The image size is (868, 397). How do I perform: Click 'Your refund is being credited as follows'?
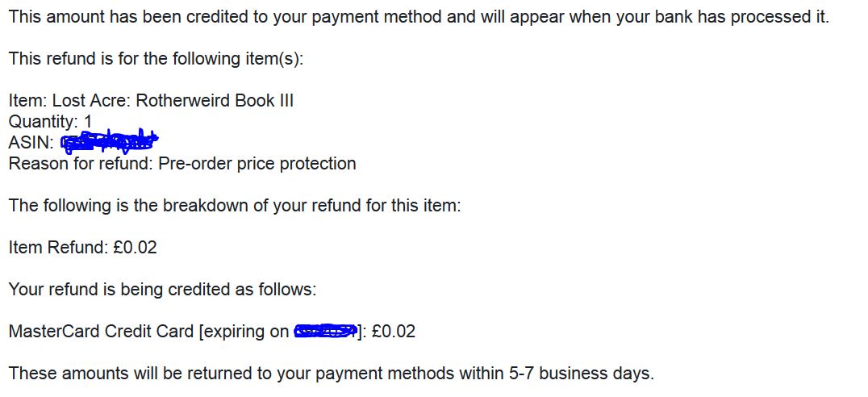point(162,289)
